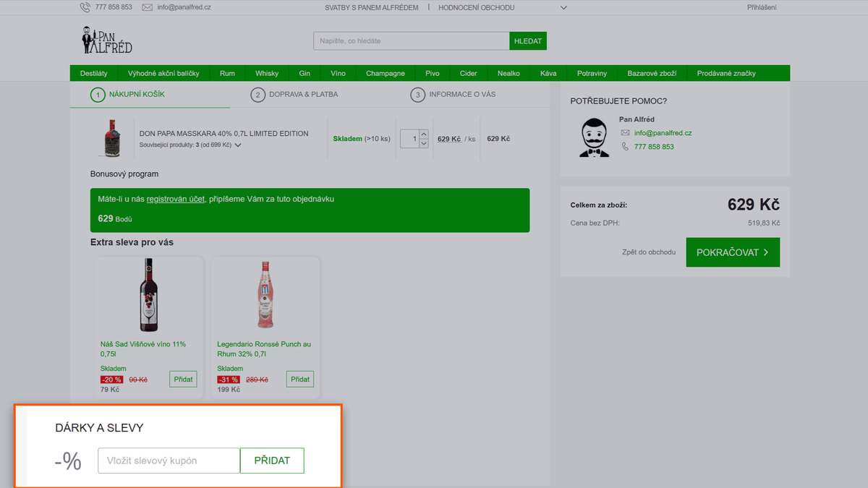Add Legendario Ronssé Punch with Přidat
Viewport: 868px width, 488px height.
[x=299, y=379]
